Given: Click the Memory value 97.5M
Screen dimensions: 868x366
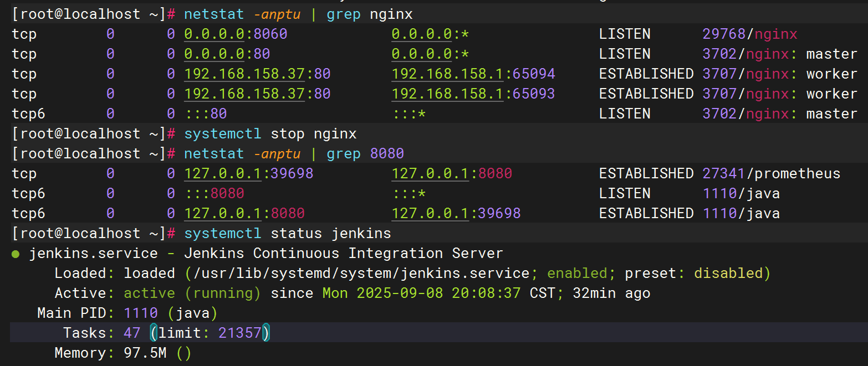Looking at the screenshot, I should click(145, 353).
